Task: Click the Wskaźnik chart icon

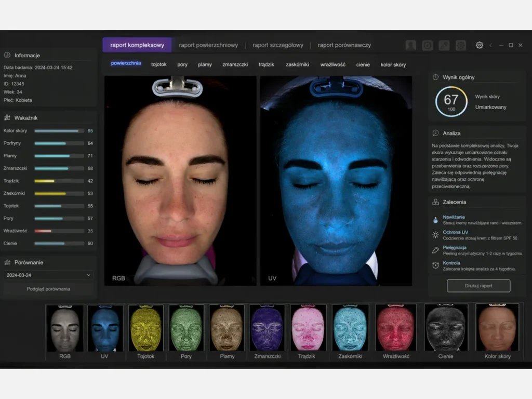Action: pos(7,117)
